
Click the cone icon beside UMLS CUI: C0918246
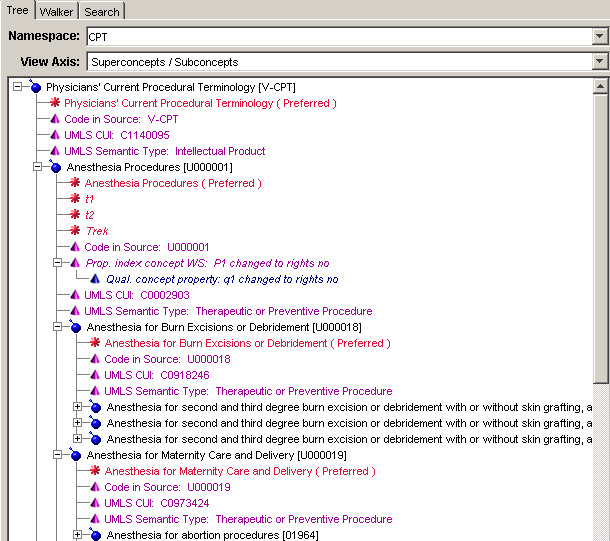(95, 375)
